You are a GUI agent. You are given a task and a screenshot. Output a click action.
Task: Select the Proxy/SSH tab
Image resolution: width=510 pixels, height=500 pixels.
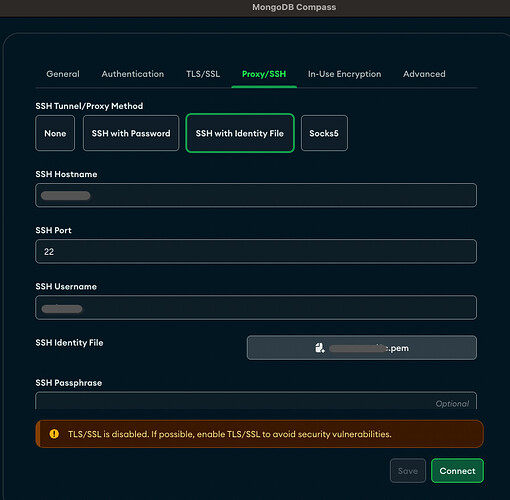click(264, 74)
